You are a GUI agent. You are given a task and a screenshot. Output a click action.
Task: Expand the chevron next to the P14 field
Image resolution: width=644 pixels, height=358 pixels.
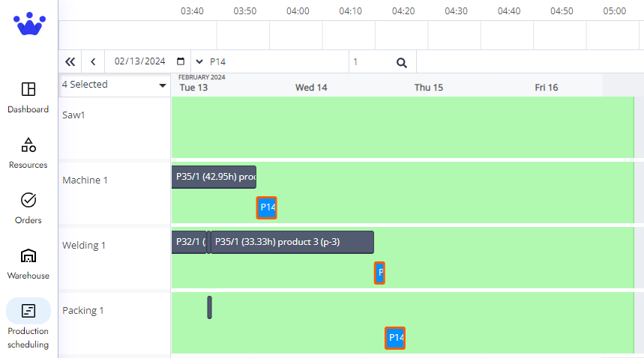[x=199, y=62]
